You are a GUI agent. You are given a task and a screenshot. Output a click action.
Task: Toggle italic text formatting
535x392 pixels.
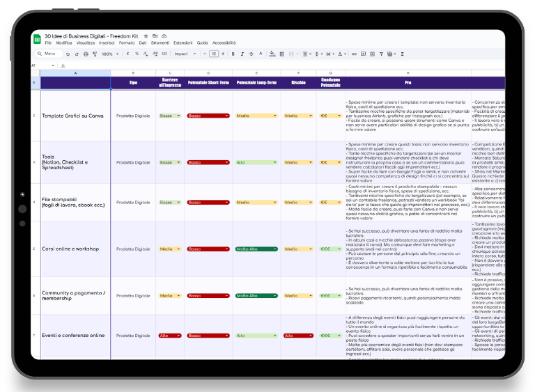click(242, 54)
